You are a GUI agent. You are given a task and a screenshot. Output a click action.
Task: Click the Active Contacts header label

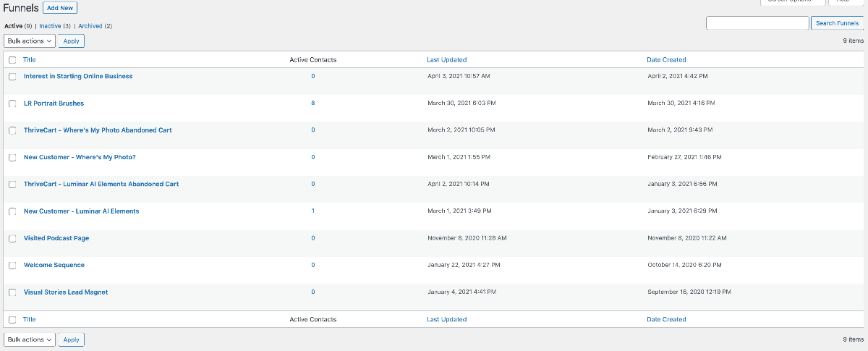[313, 60]
